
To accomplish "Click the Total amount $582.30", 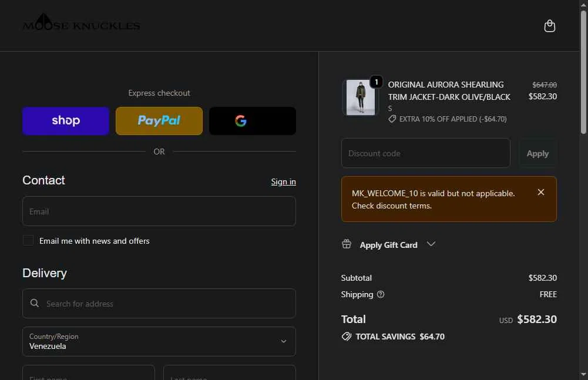I will click(537, 320).
